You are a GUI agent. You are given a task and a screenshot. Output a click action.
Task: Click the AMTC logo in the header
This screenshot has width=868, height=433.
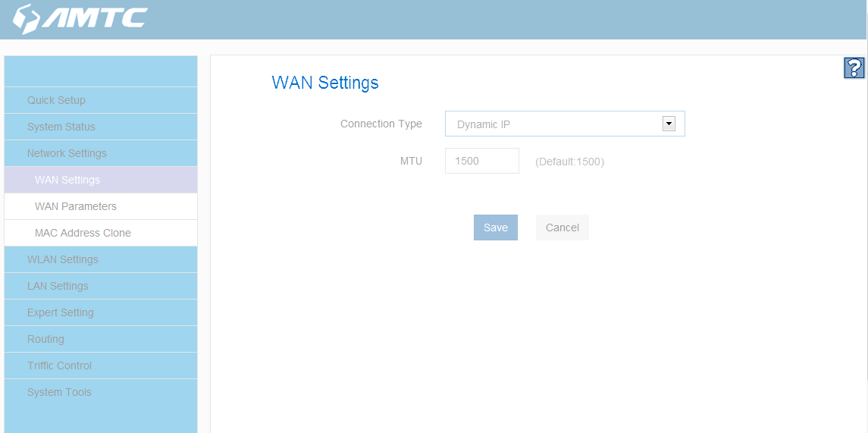80,20
